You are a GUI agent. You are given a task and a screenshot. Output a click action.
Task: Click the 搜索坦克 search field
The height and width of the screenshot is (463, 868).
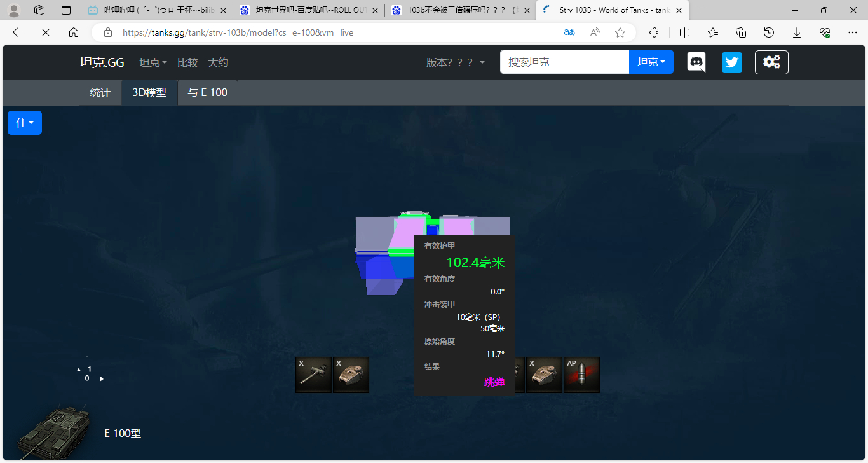pos(564,62)
